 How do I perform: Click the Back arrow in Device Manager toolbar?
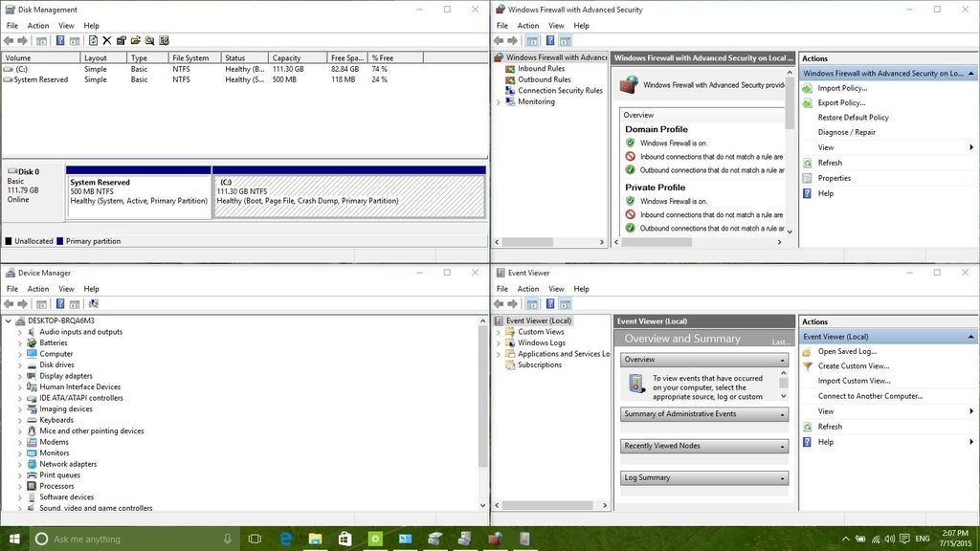pyautogui.click(x=8, y=304)
